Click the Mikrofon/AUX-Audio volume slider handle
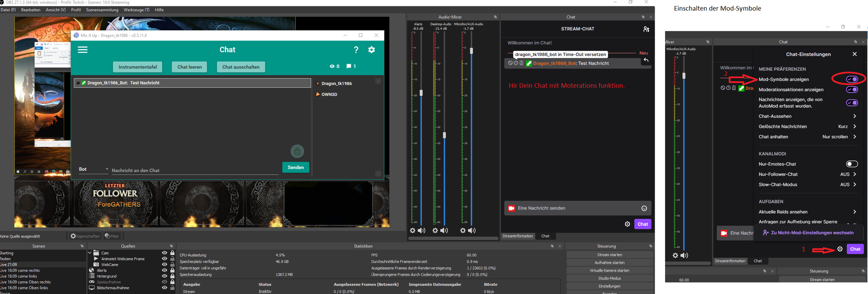The image size is (868, 294). pos(472,51)
